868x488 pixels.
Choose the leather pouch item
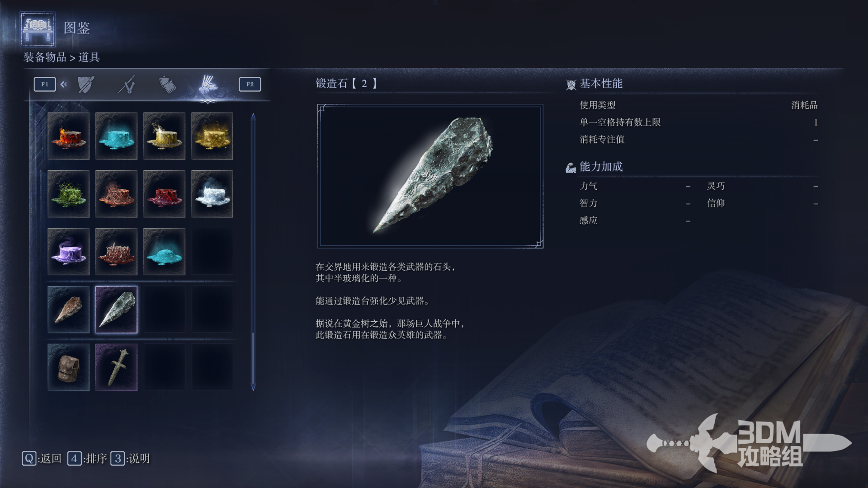click(x=69, y=367)
